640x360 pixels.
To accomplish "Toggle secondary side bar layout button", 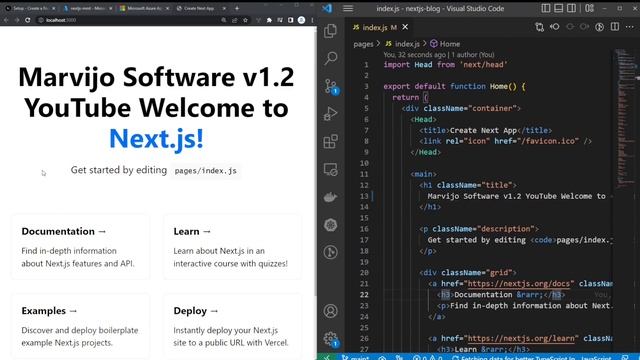I will pyautogui.click(x=572, y=8).
